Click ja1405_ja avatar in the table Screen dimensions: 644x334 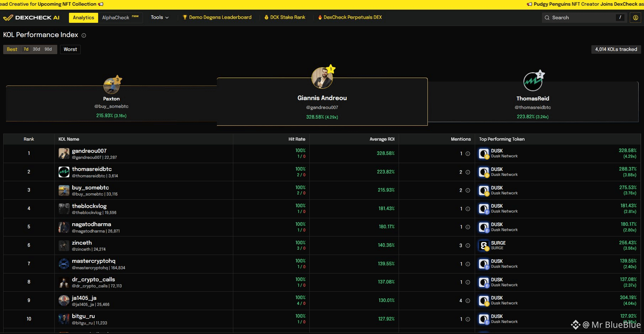pyautogui.click(x=64, y=301)
